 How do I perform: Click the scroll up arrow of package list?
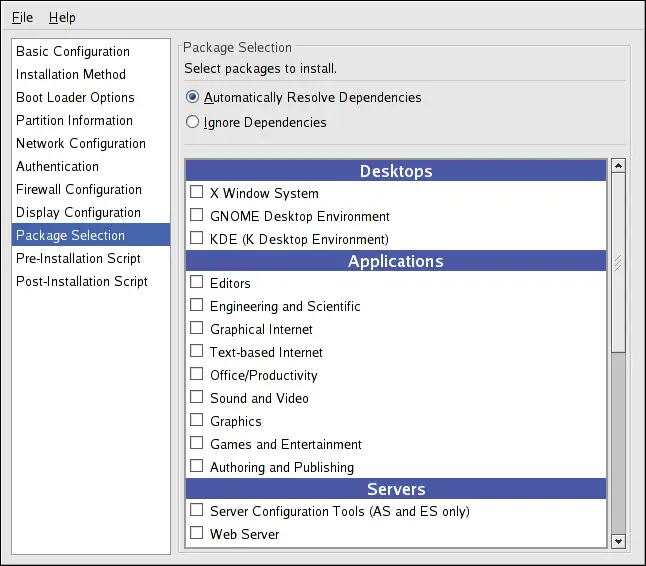[x=618, y=166]
